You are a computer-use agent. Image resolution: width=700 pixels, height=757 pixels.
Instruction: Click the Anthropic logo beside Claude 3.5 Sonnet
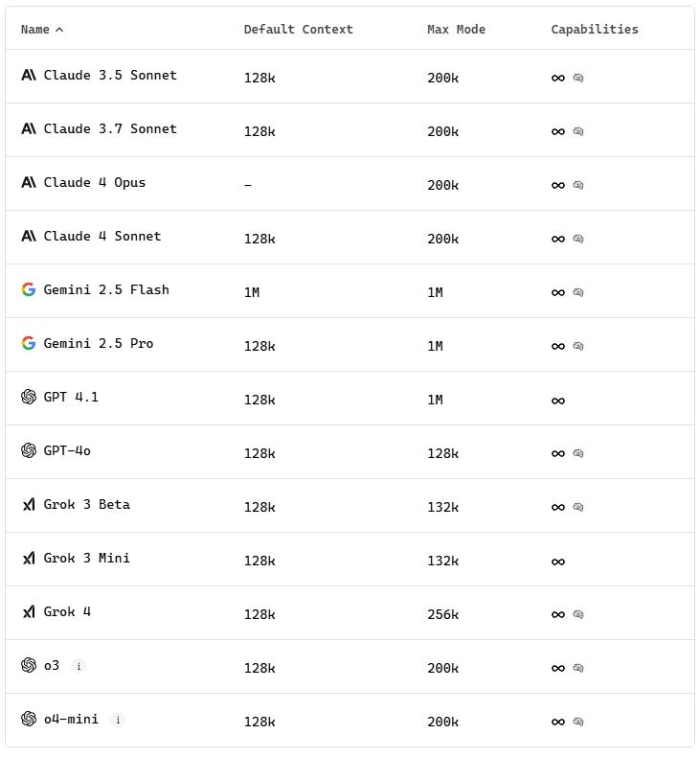[29, 75]
